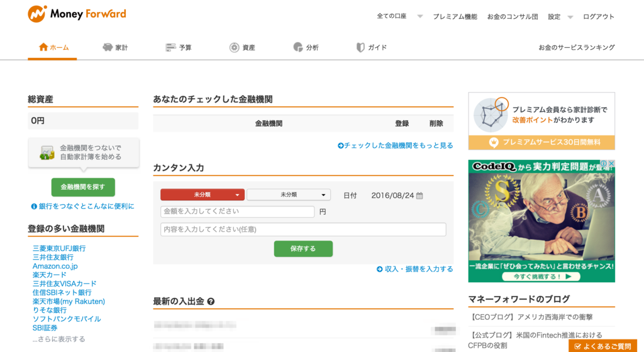Open the 資産 tab
Image resolution: width=644 pixels, height=352 pixels.
pos(242,47)
